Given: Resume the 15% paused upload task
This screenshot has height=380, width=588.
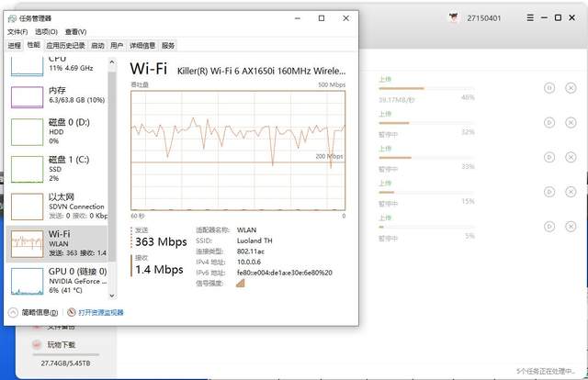Looking at the screenshot, I should pos(549,192).
